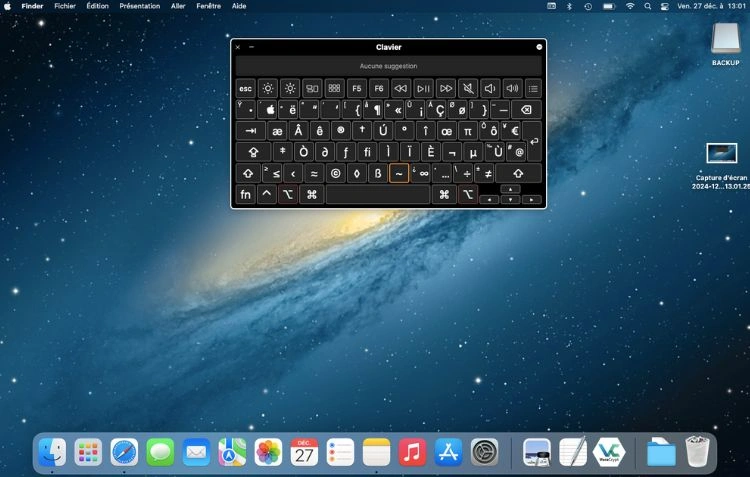Tap the Apple logo key

pos(269,110)
